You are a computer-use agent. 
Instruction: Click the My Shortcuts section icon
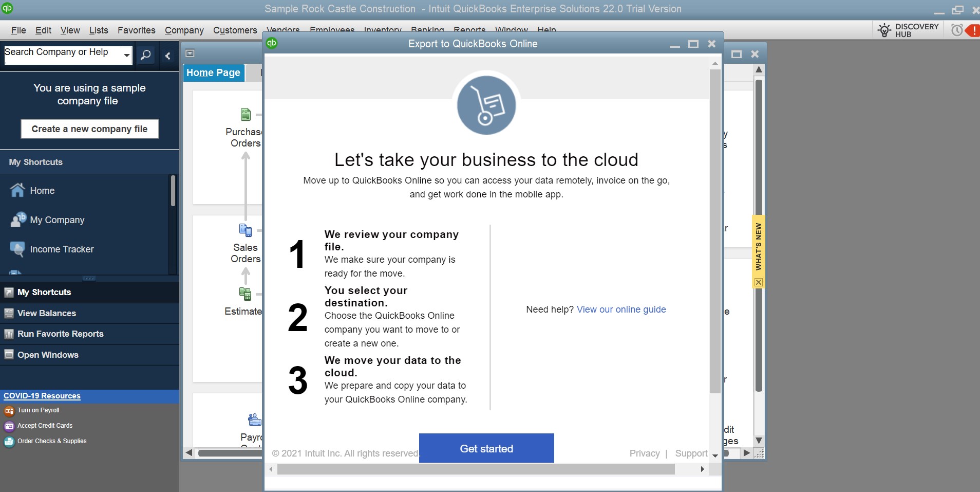point(9,293)
